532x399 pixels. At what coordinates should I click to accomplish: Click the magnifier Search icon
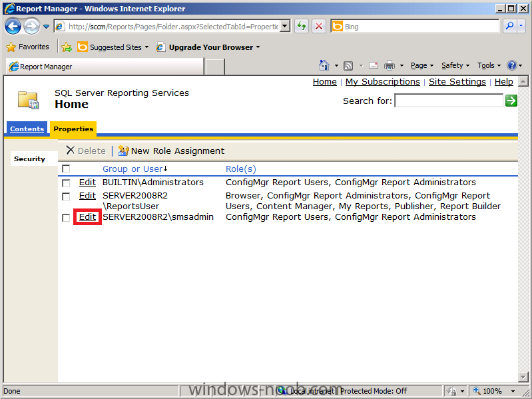(x=509, y=26)
